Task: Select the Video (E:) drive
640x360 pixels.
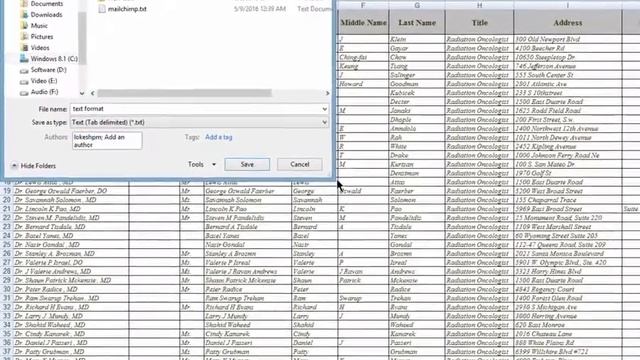Action: click(x=44, y=81)
